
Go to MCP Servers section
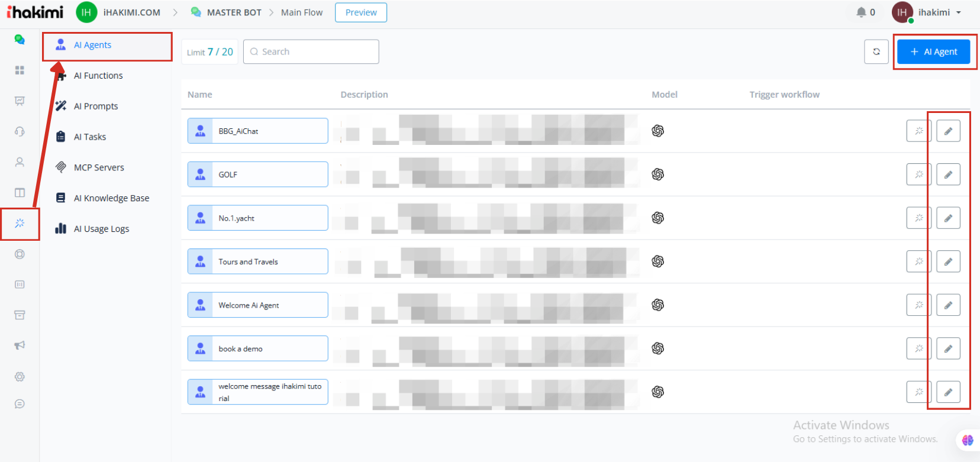point(99,167)
